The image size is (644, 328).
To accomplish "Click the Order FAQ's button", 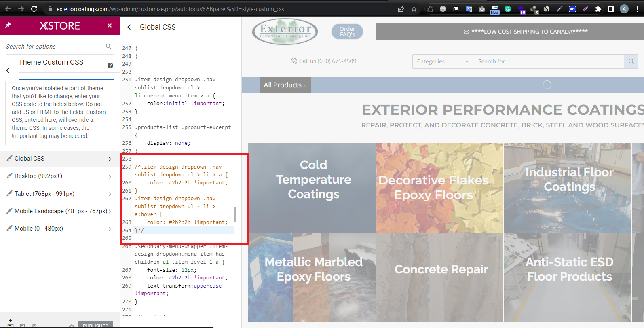I will click(347, 32).
